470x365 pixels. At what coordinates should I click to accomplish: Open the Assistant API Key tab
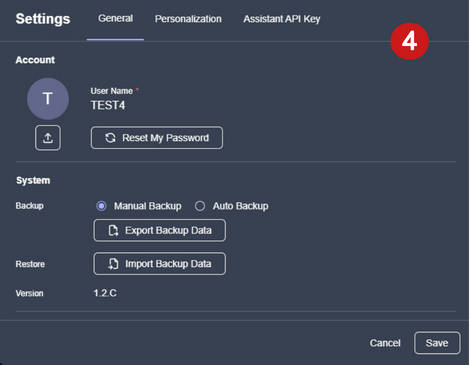pos(282,19)
